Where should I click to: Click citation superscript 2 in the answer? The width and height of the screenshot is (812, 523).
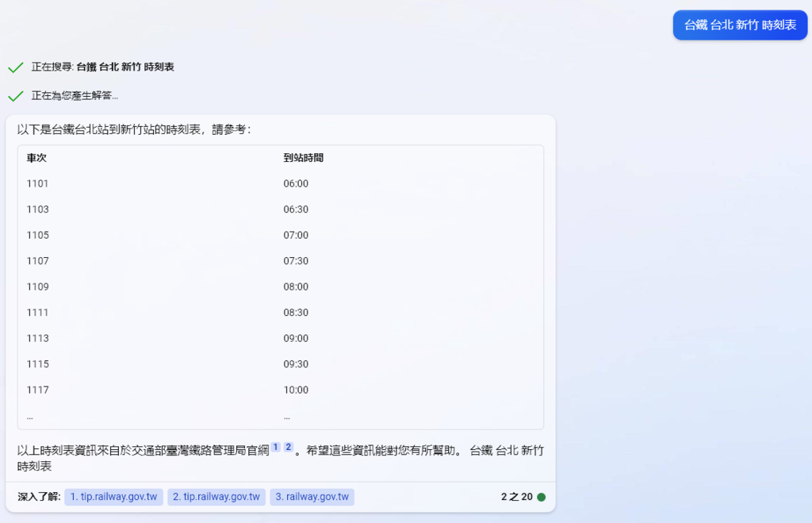click(x=289, y=447)
